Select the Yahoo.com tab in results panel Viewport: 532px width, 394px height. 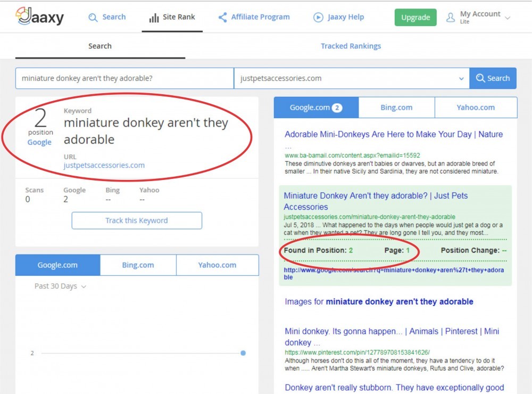coord(476,108)
